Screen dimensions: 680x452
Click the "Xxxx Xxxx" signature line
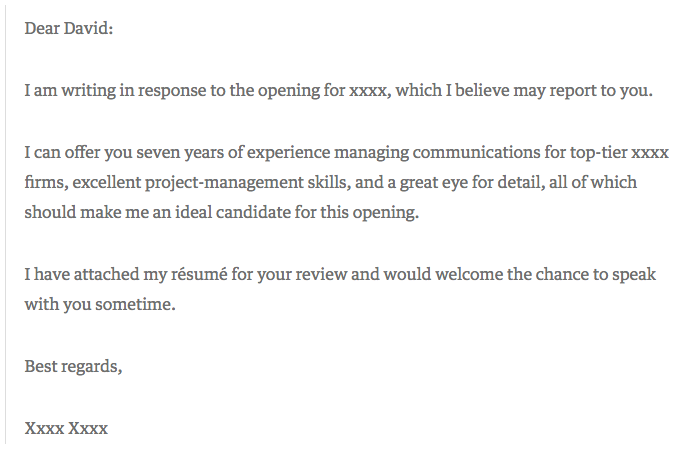click(x=66, y=429)
